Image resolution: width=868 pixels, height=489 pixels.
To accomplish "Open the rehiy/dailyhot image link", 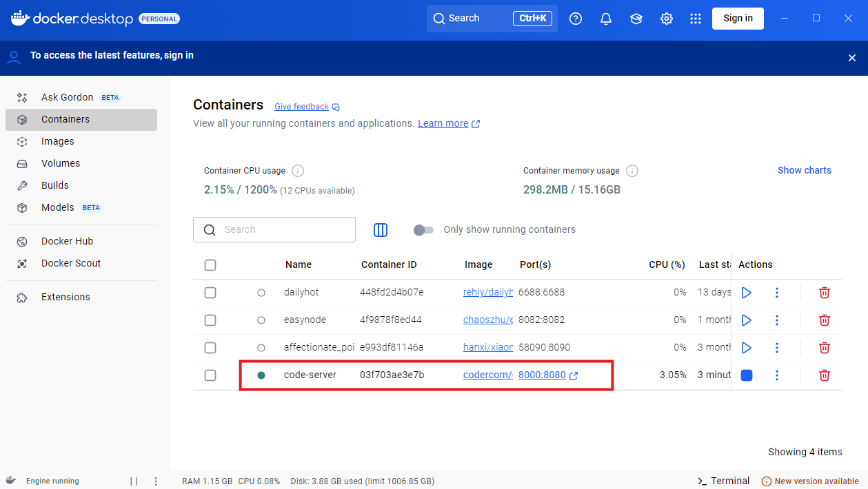I will pos(488,293).
